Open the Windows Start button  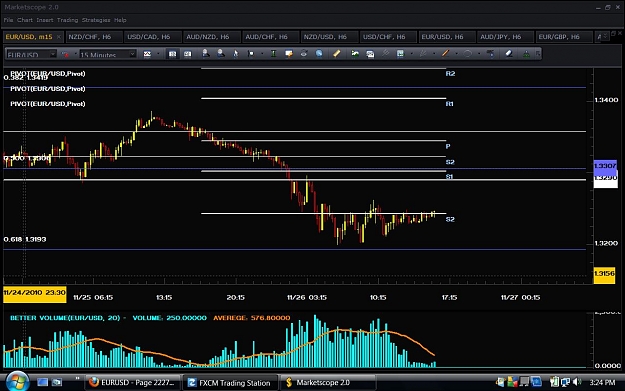(17, 382)
